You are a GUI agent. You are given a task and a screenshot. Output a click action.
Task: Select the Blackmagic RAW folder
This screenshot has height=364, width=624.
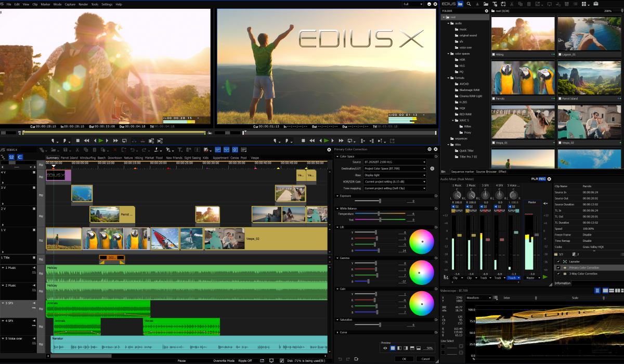470,90
